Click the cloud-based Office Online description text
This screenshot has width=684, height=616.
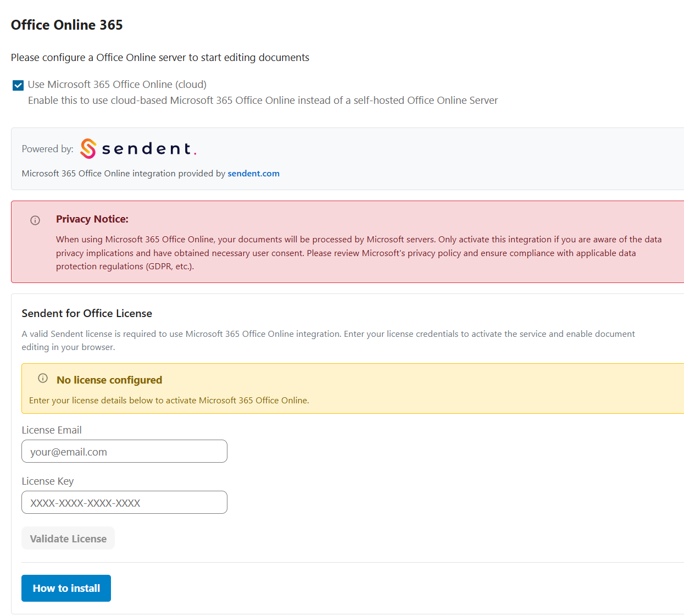[x=263, y=101]
